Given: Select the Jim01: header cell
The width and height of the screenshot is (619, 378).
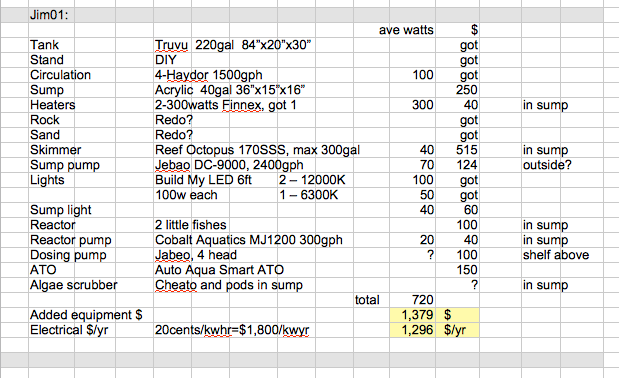Looking at the screenshot, I should pyautogui.click(x=49, y=15).
